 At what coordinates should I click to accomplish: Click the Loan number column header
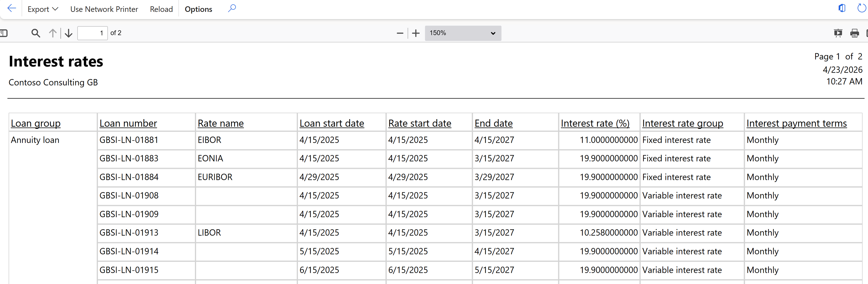tap(128, 123)
